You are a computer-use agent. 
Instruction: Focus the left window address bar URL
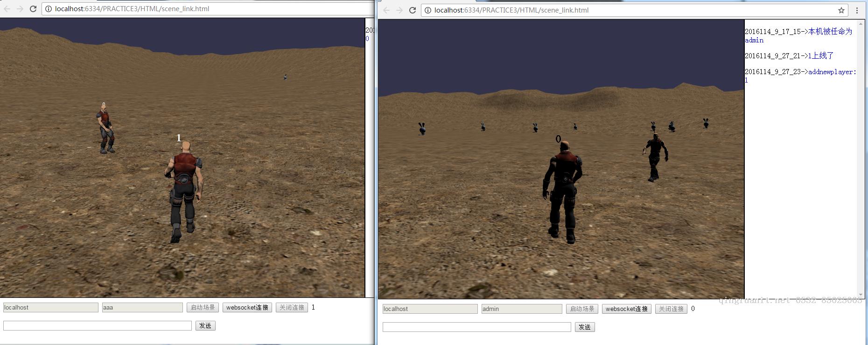[x=132, y=9]
